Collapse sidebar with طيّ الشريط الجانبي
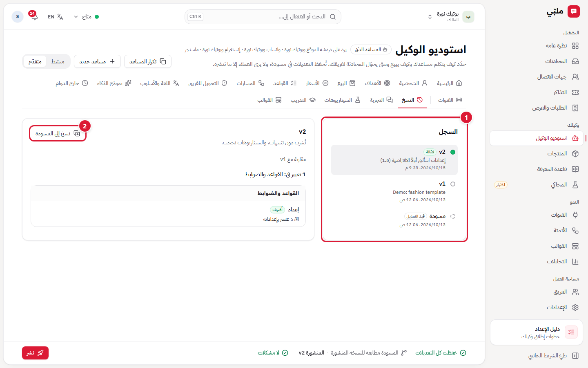Screen dimensions: 588x368 [x=536, y=356]
